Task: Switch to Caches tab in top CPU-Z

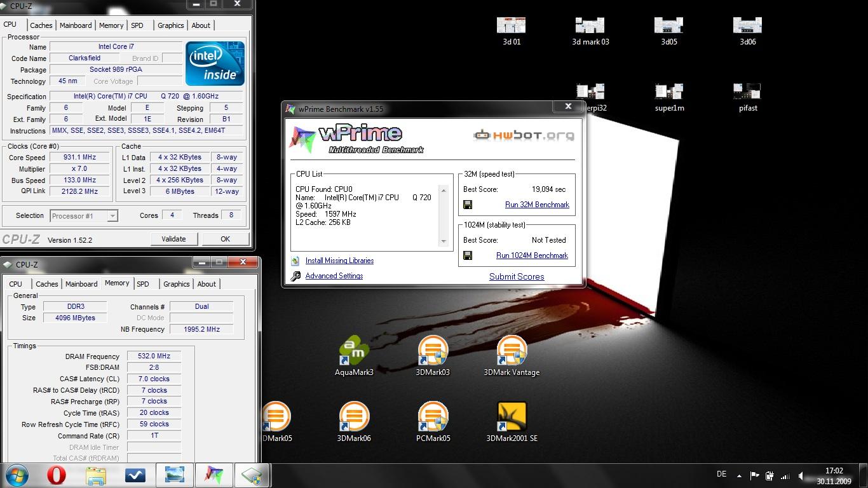Action: 41,25
